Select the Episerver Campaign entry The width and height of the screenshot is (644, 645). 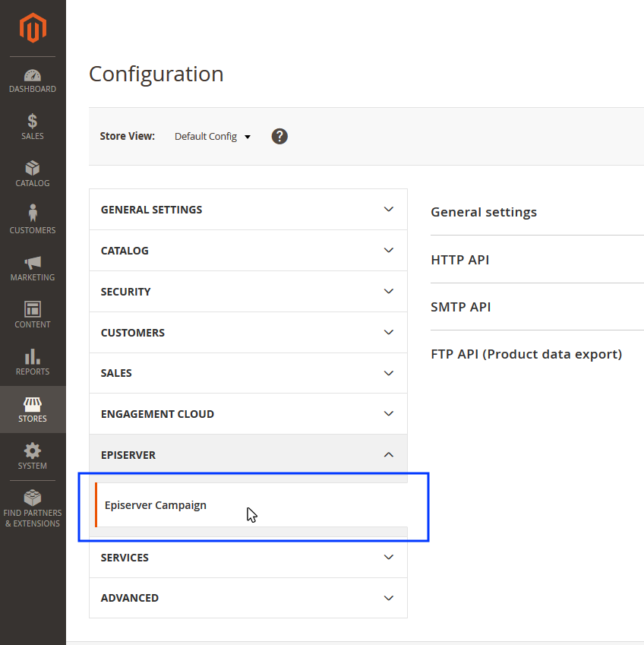[x=155, y=504]
